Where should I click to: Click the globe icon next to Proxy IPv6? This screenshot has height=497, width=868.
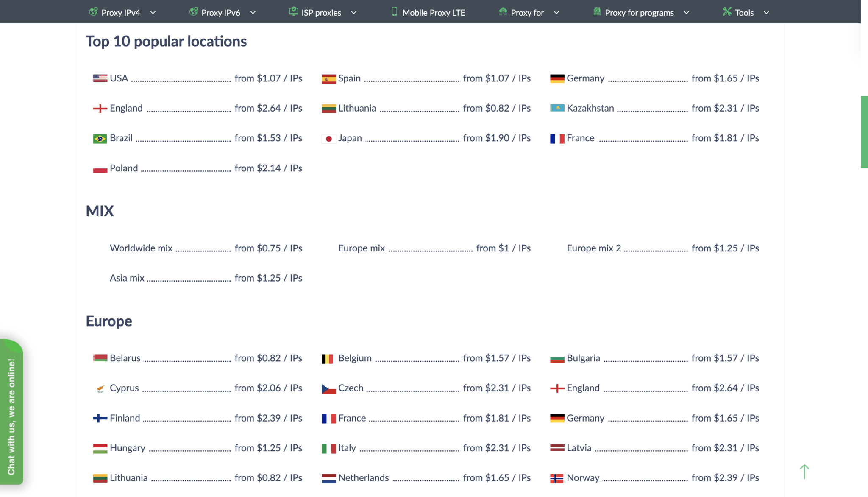point(194,12)
